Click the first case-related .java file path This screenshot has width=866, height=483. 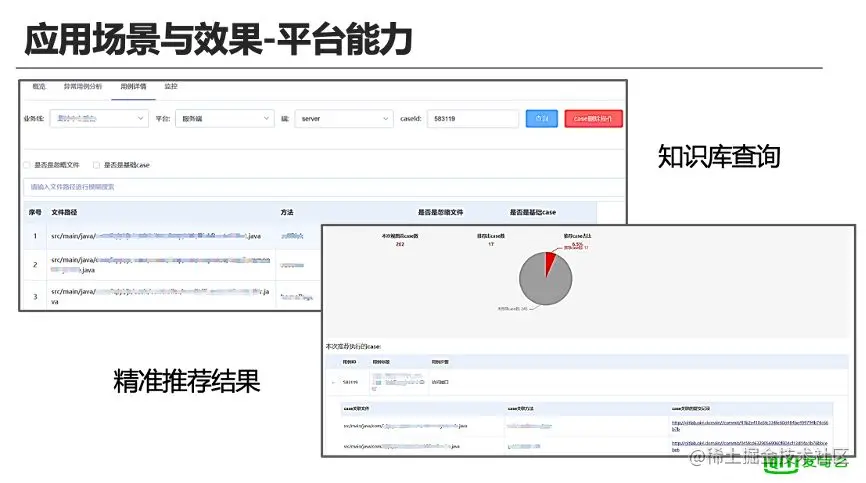[x=405, y=426]
